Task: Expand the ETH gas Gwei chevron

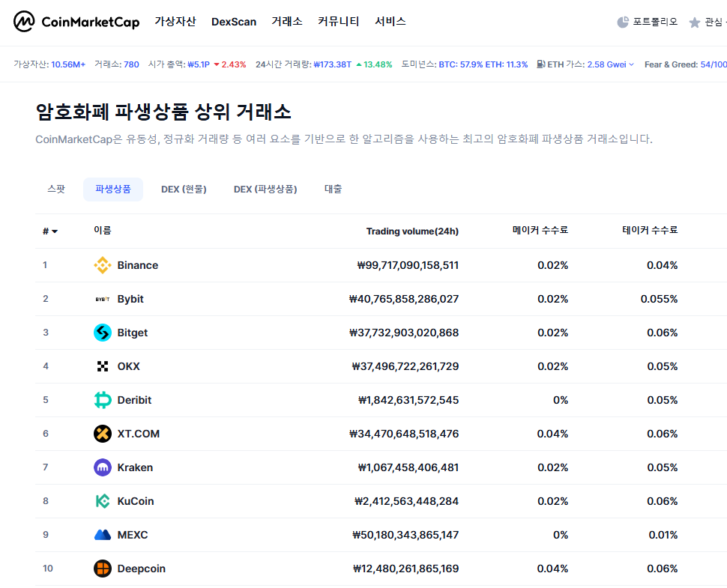Action: click(631, 64)
